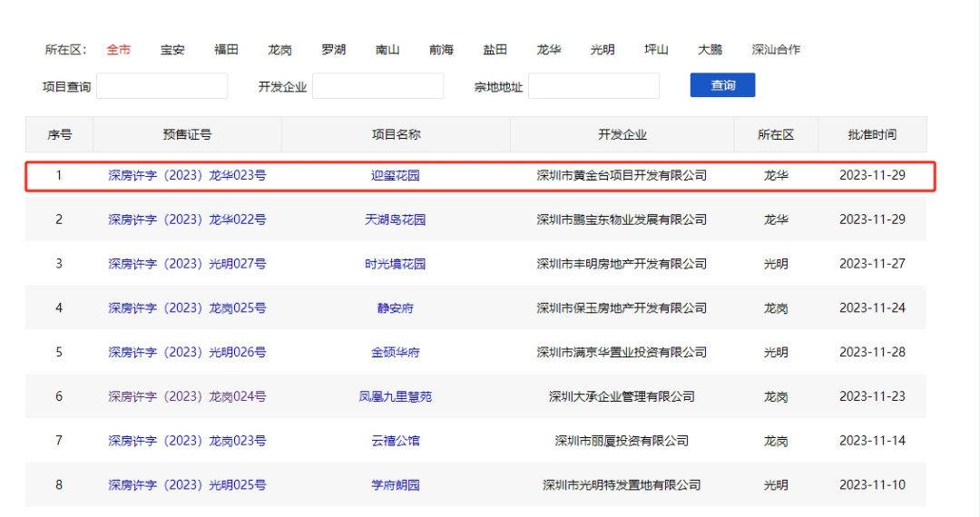Open project link 迎玺花园
The width and height of the screenshot is (980, 517).
point(396,175)
